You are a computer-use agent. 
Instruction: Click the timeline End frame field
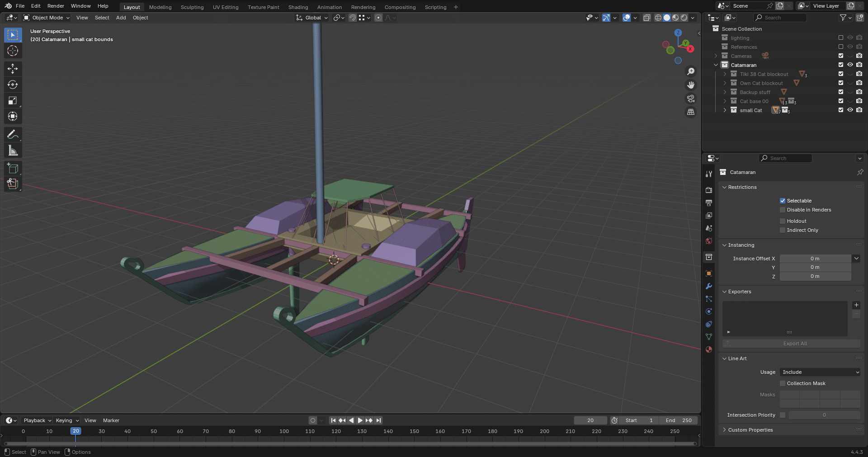(x=678, y=420)
